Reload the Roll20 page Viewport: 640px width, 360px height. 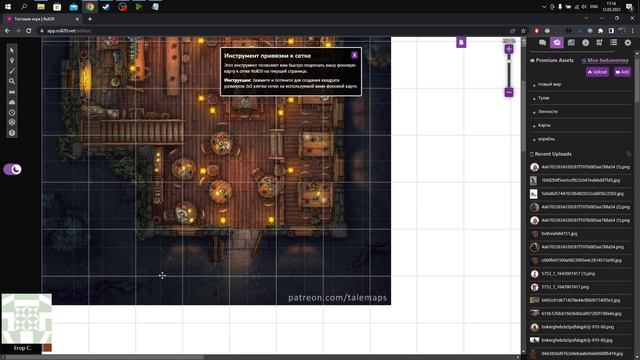tap(29, 31)
